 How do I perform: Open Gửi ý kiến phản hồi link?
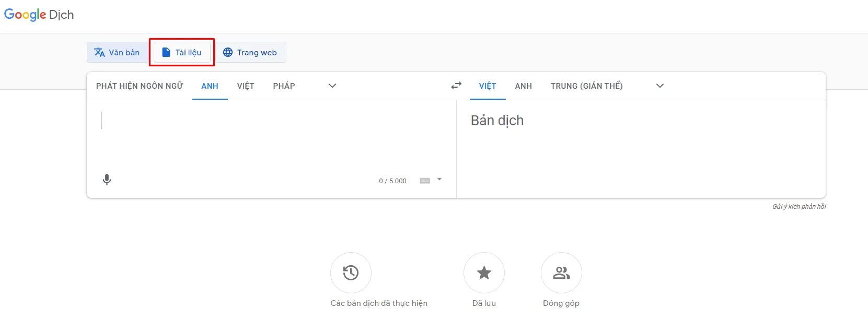pyautogui.click(x=799, y=207)
